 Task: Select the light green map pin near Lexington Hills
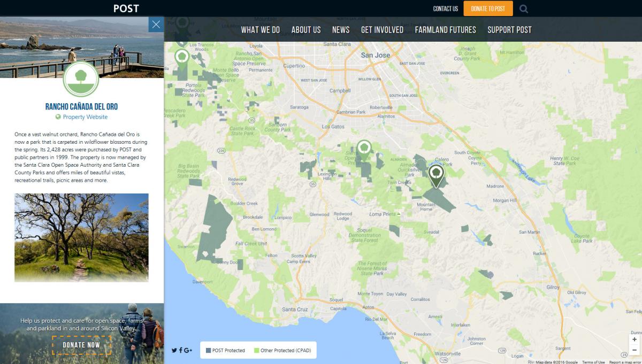click(x=364, y=150)
